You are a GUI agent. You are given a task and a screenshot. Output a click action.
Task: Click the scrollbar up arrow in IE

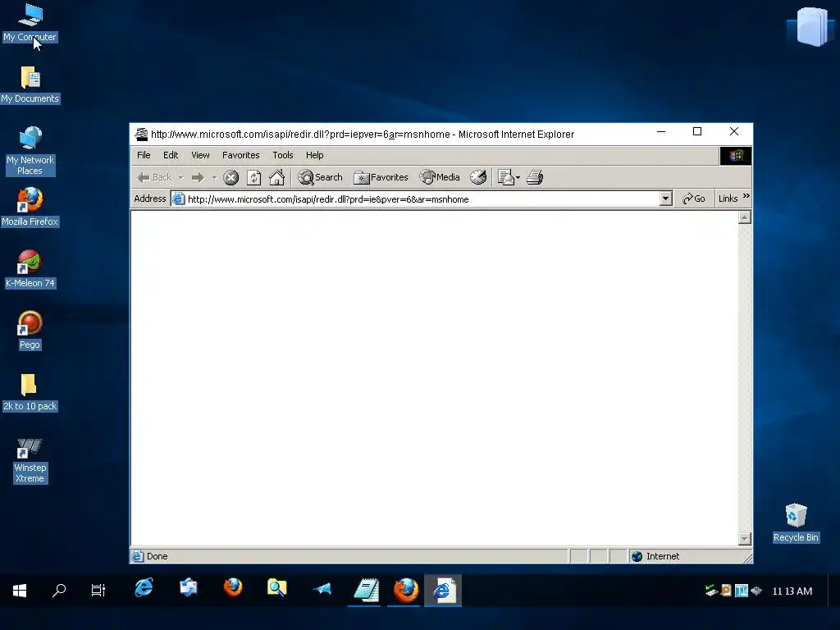pos(744,217)
